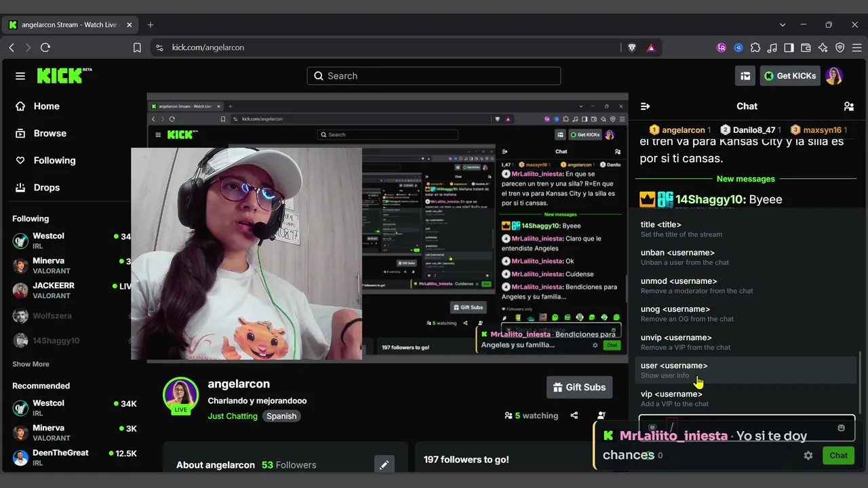Click the user icon right of share

601,415
